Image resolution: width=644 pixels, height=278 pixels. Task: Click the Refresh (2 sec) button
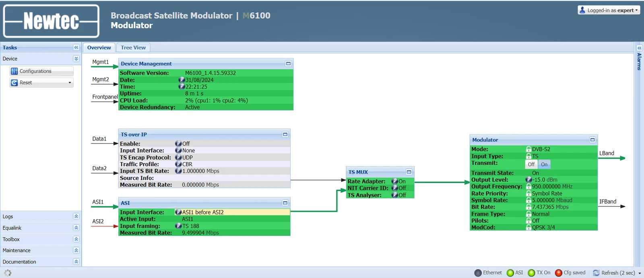tap(614, 273)
